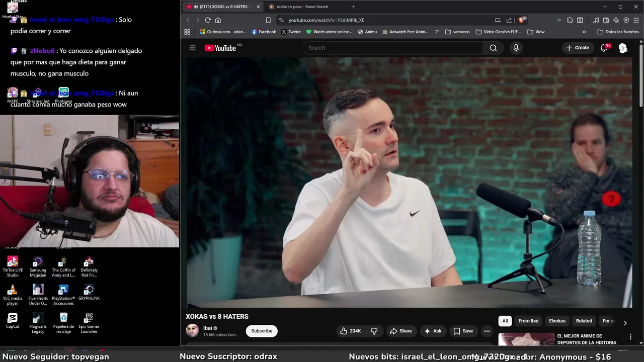Select the From Ibai filter chip

click(x=528, y=321)
